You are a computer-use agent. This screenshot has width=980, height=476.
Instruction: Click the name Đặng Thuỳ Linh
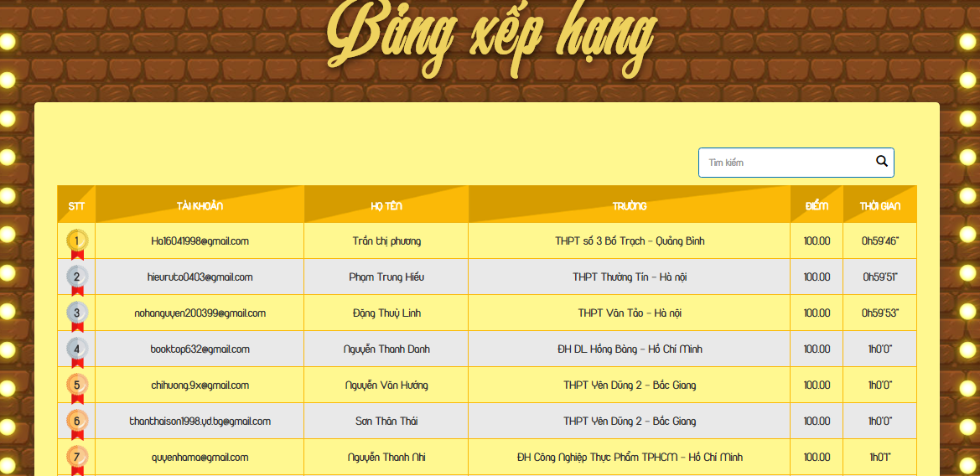click(x=386, y=313)
